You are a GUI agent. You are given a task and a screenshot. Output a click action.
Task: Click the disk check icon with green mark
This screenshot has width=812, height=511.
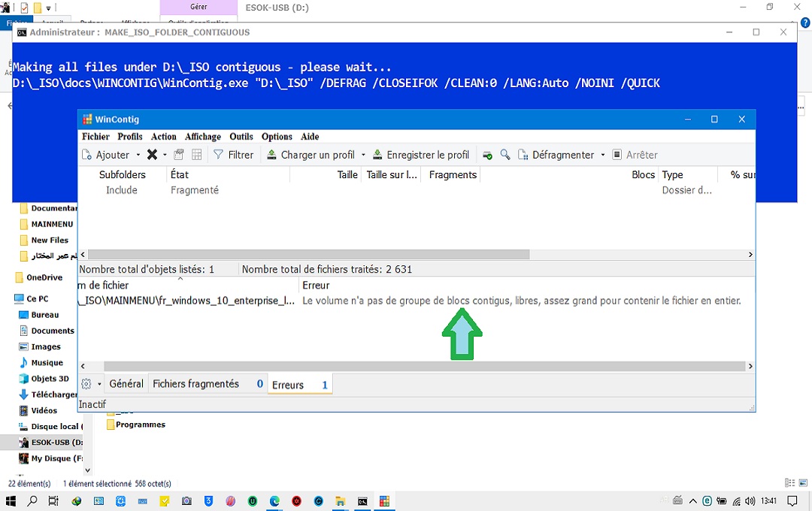pyautogui.click(x=487, y=155)
